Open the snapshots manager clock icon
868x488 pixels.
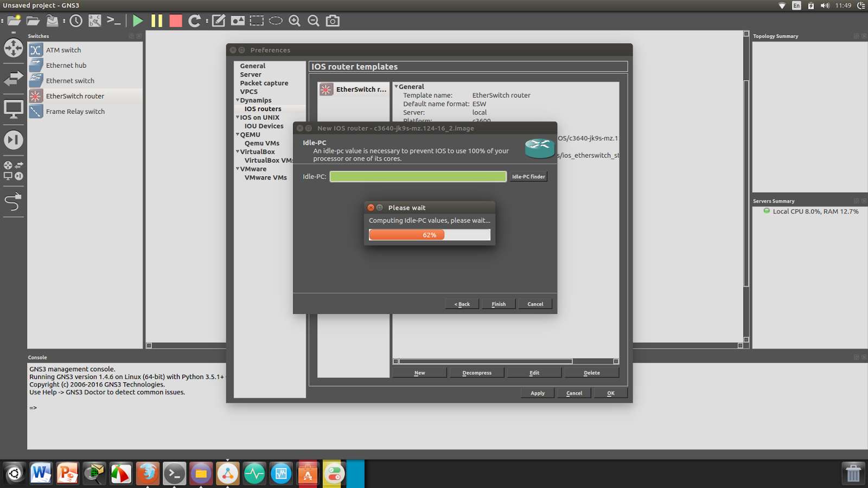76,21
